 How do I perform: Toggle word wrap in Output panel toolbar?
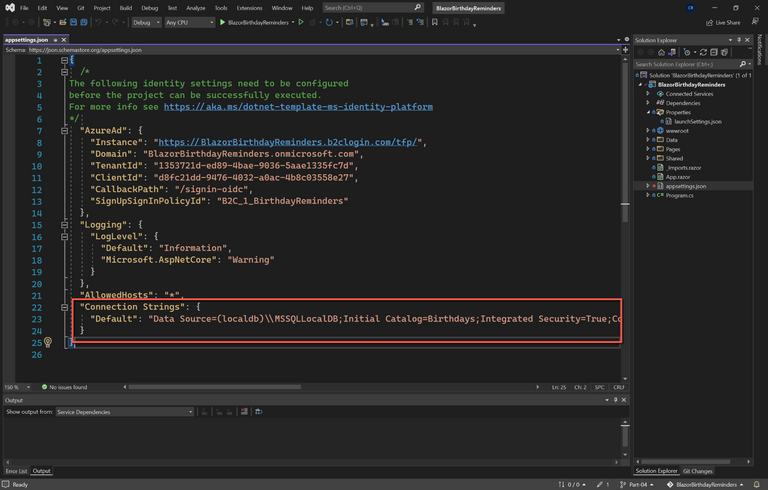(x=258, y=412)
